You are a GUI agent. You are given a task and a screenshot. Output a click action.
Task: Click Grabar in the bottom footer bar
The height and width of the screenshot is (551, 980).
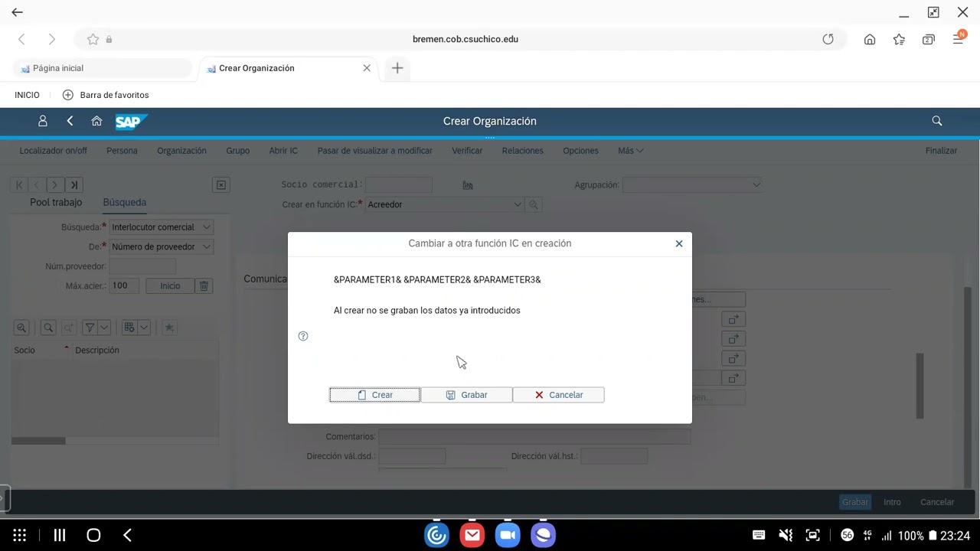855,502
